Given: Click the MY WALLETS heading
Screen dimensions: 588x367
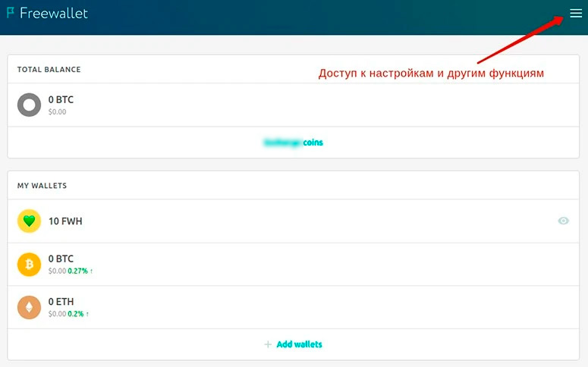Looking at the screenshot, I should 42,186.
